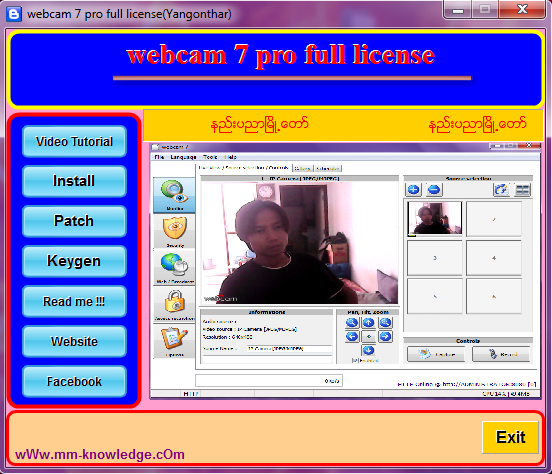The image size is (552, 474).
Task: Open the Keygen button
Action: [74, 261]
